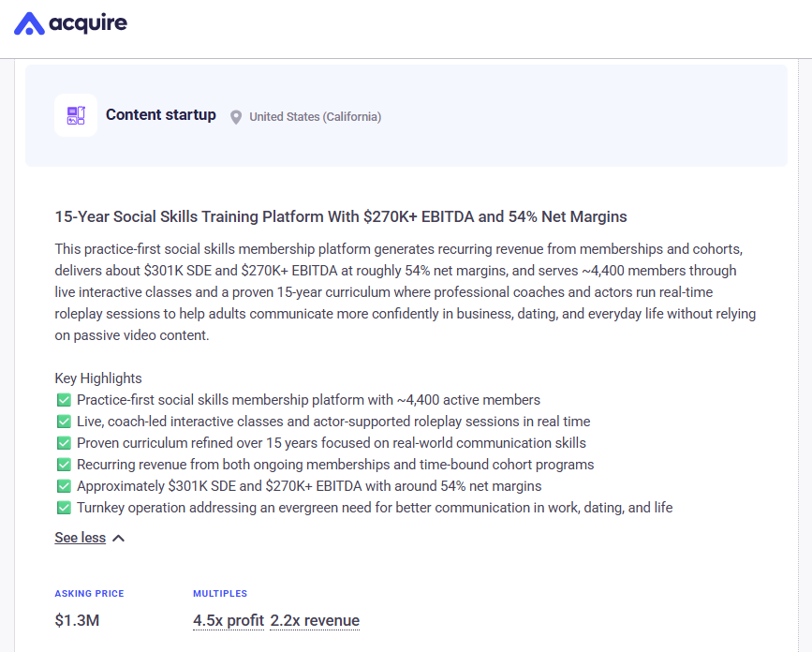Click the Content startup heading
Viewport: 812px width, 652px height.
click(161, 114)
